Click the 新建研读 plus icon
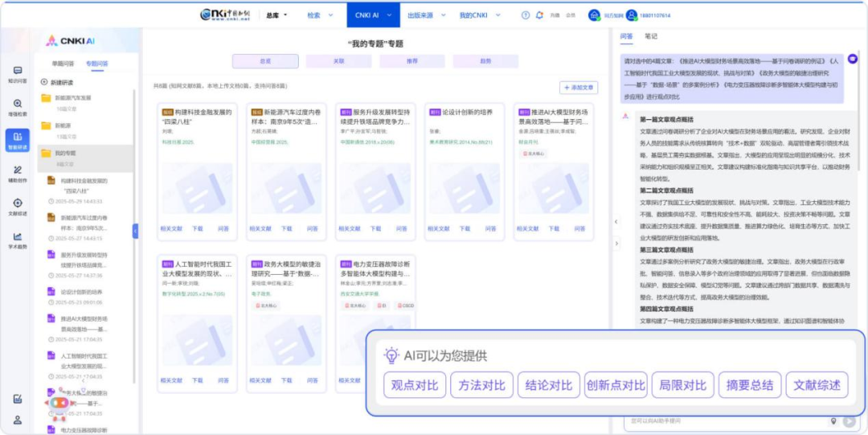This screenshot has width=868, height=435. [x=46, y=82]
